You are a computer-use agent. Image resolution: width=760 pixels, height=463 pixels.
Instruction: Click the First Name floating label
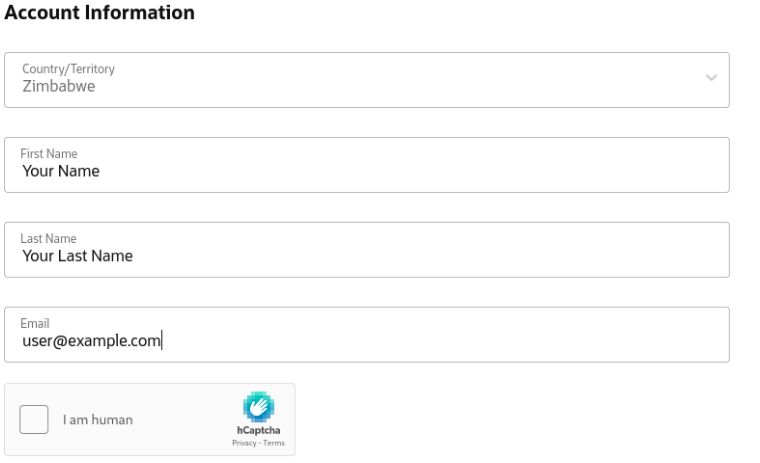pos(49,154)
